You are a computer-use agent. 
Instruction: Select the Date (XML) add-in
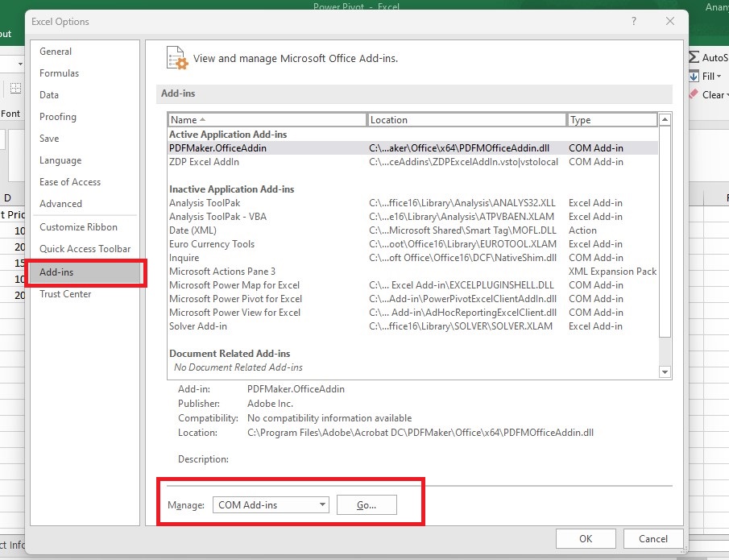tap(413, 230)
